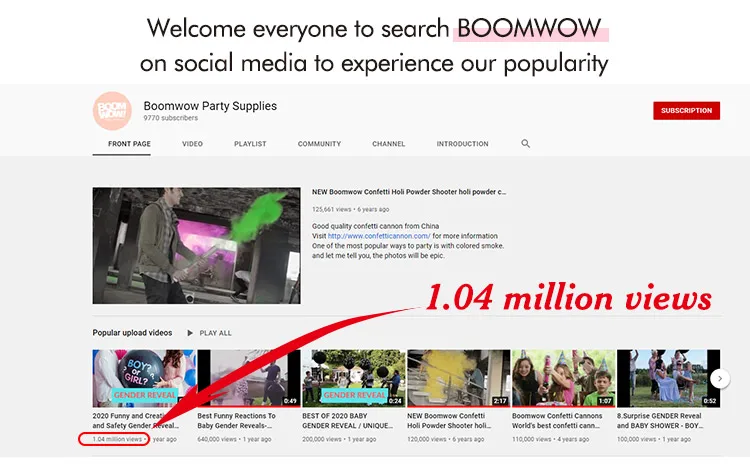Open the COMMUNITY tab
Image resolution: width=750 pixels, height=472 pixels.
319,144
